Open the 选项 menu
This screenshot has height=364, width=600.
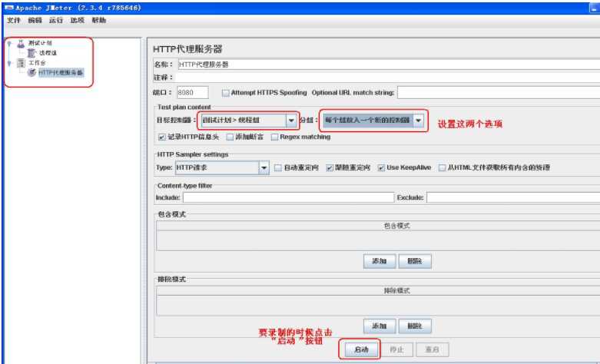(77, 20)
